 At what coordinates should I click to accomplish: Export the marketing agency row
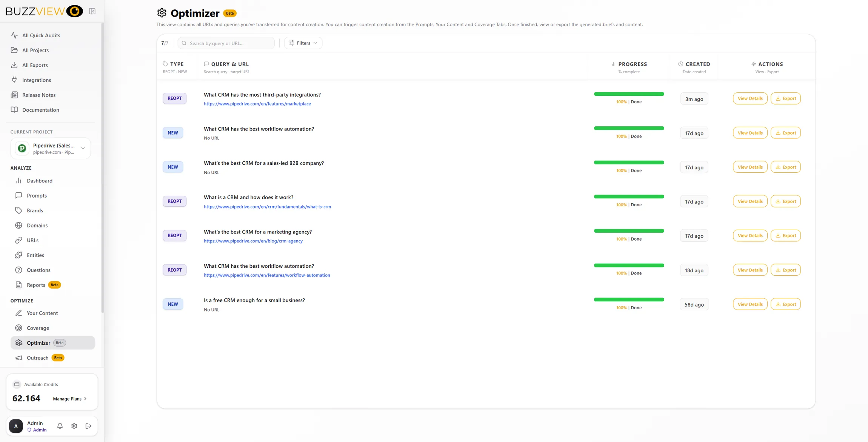785,236
